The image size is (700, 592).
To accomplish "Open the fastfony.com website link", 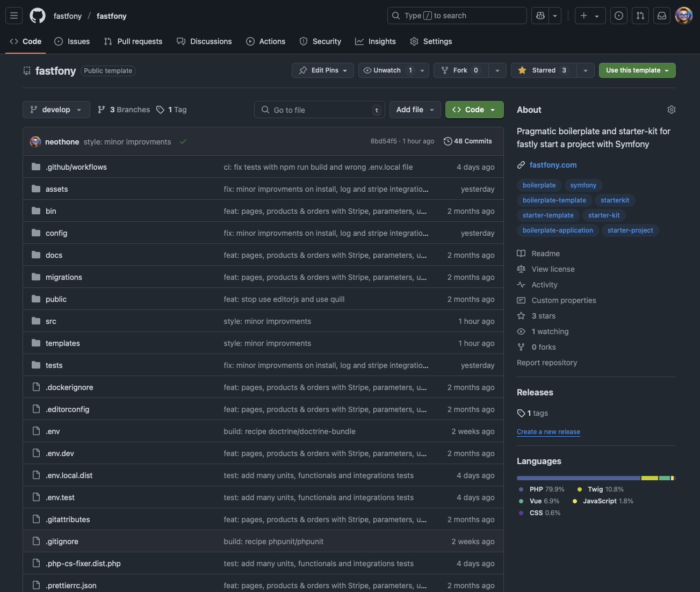I will click(553, 165).
